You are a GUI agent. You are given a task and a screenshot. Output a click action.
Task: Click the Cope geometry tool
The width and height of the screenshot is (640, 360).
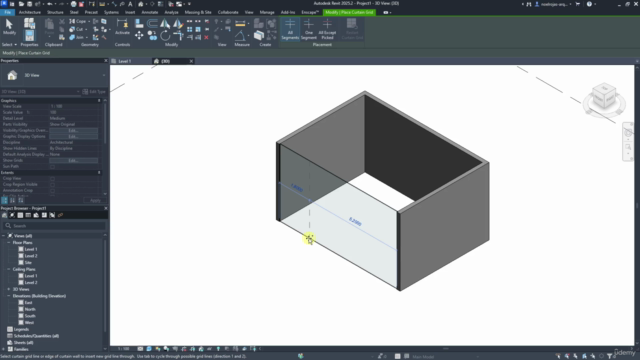(78, 21)
